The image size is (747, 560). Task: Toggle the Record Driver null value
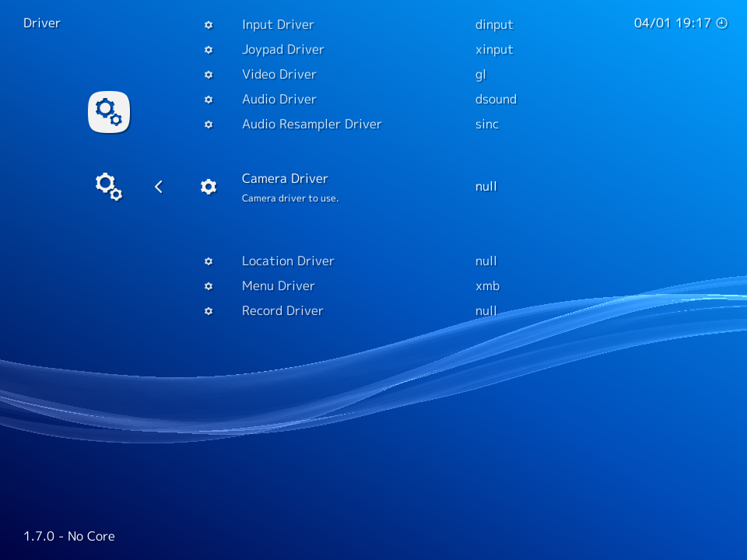pos(486,310)
